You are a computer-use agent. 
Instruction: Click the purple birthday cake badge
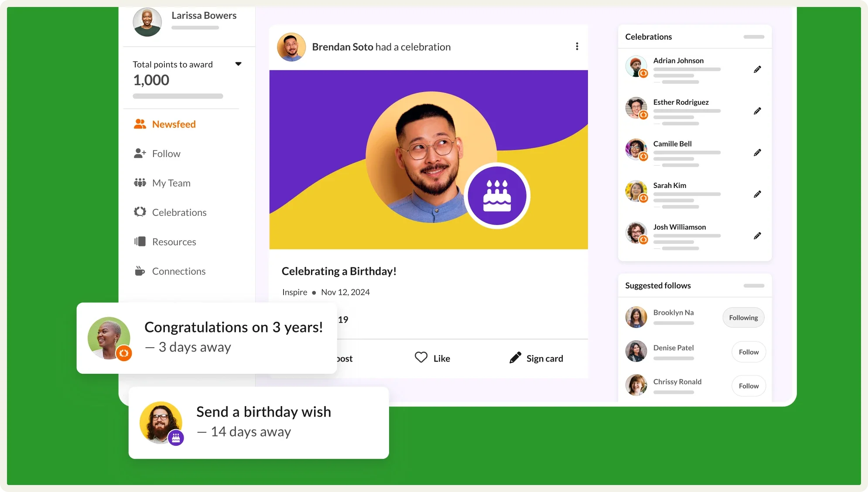click(497, 196)
